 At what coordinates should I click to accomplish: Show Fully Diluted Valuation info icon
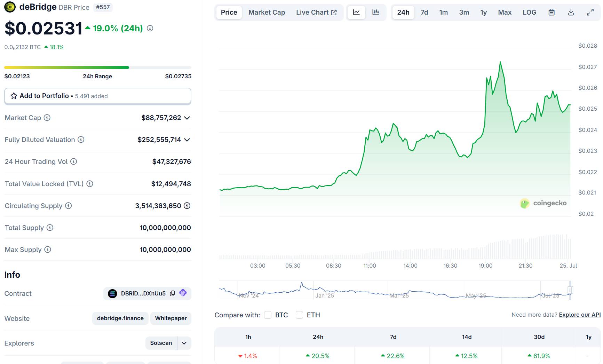tap(81, 140)
